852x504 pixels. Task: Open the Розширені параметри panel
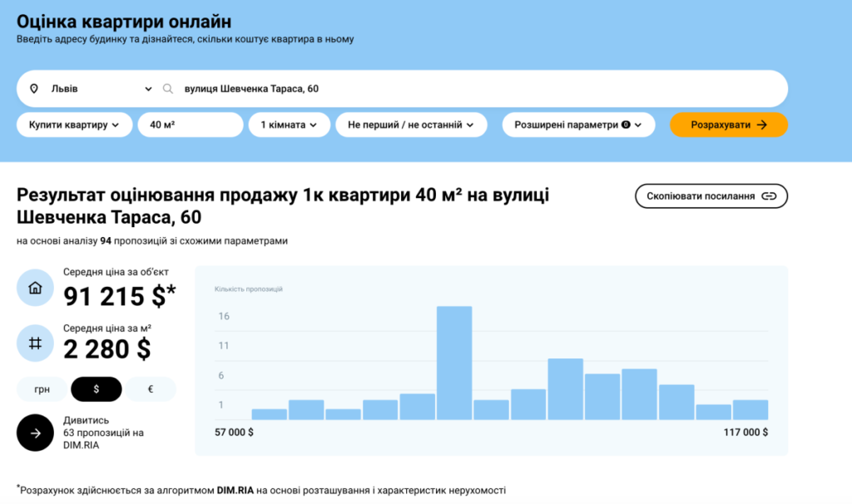578,125
